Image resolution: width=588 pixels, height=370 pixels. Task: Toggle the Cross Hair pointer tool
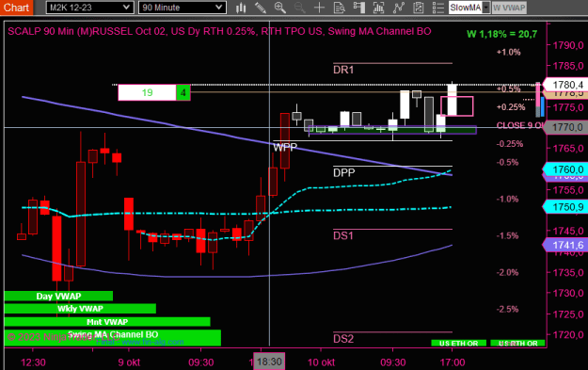tap(319, 8)
